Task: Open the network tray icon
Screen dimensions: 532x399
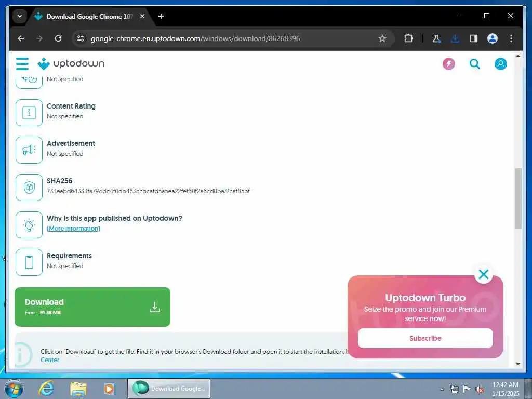Action: coord(454,389)
